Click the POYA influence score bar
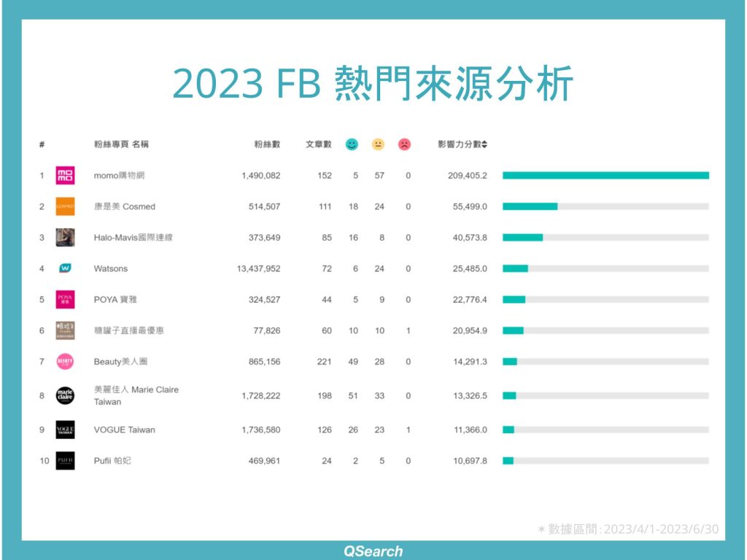Screen dimensions: 747x560 [605, 300]
